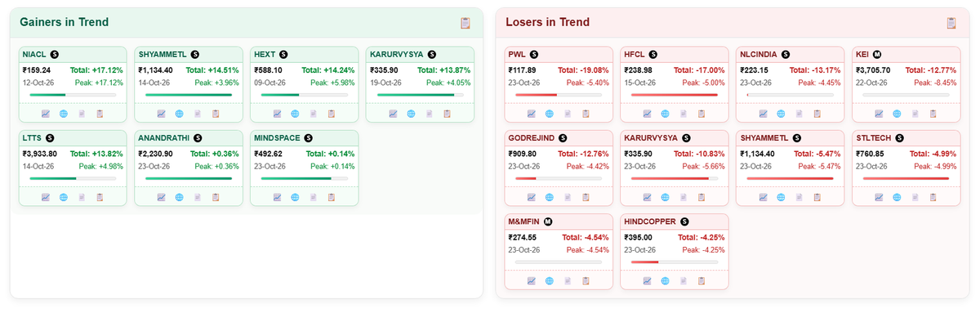Select Total: -12.76% on GODREJIND card
980x309 pixels.
point(584,154)
